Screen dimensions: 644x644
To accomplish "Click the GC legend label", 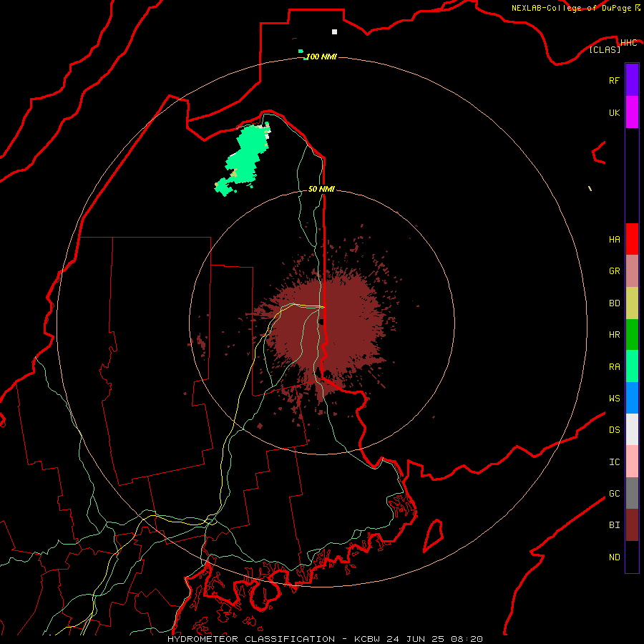I will (614, 494).
